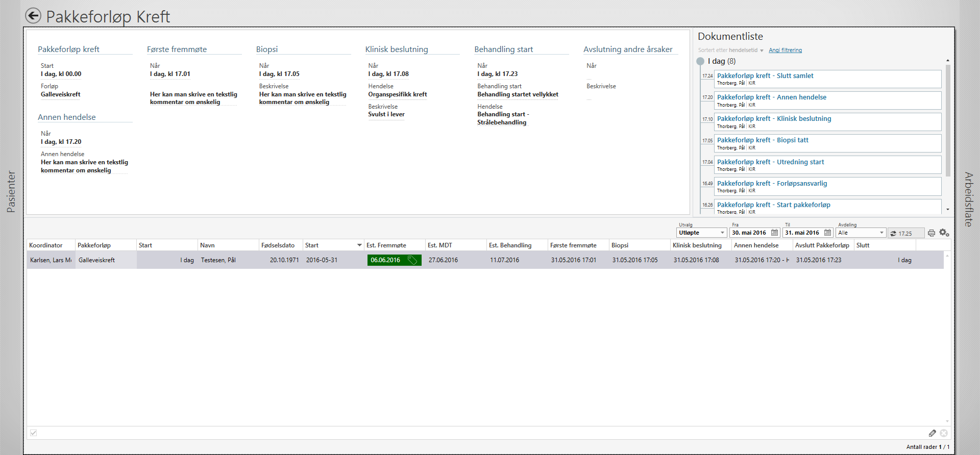This screenshot has height=455, width=980.
Task: Open document Pakkeforløp kreft - Forløpsansvarlig
Action: pyautogui.click(x=827, y=187)
